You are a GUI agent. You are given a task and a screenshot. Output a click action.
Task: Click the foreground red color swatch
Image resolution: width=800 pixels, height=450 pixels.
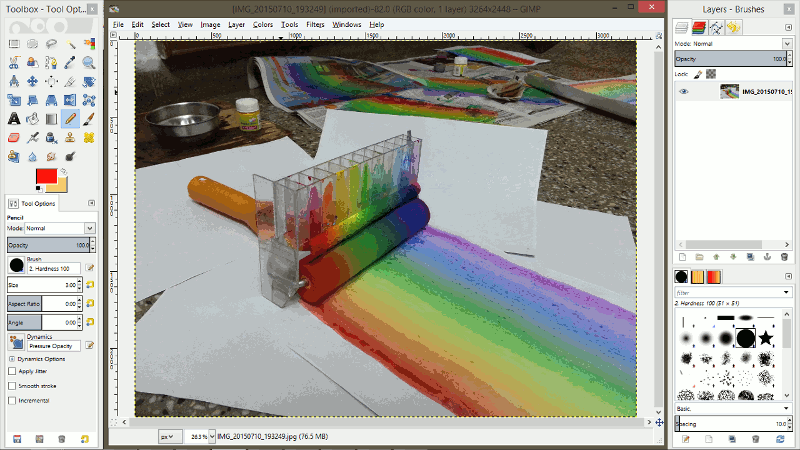tap(46, 176)
